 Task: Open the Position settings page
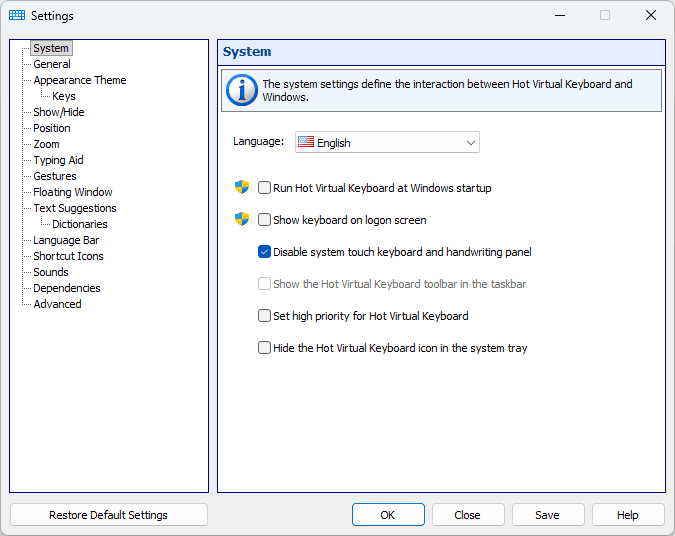[x=52, y=128]
